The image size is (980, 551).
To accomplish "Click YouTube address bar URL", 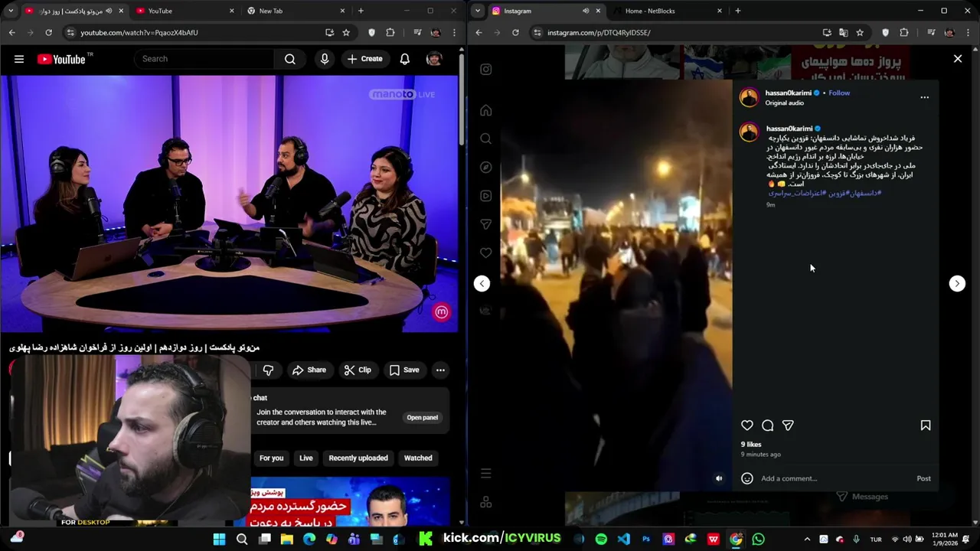I will [139, 33].
